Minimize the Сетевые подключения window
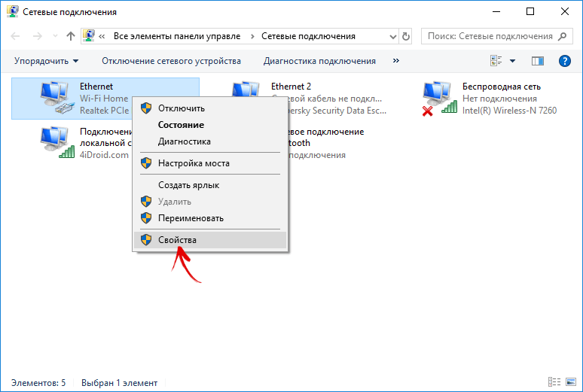Screen dimensions: 583x392 pos(496,11)
